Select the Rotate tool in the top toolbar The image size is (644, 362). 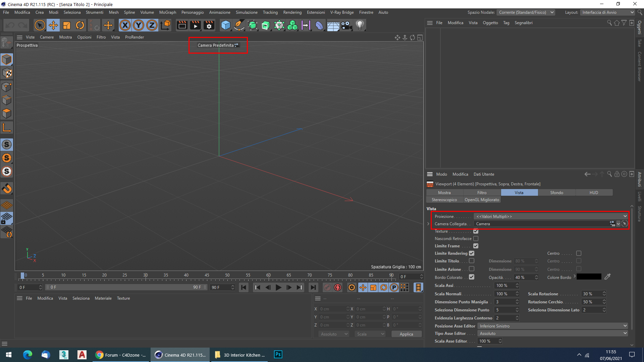tap(80, 25)
